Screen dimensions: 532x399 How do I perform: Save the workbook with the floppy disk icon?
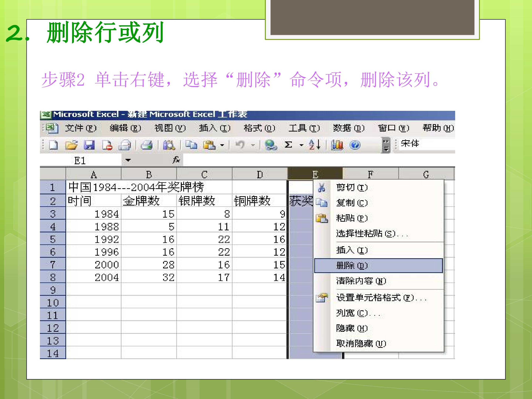click(x=89, y=145)
